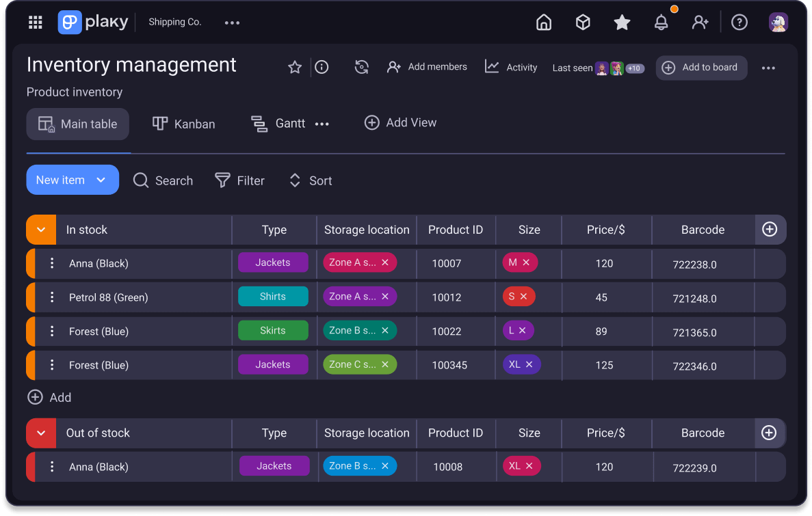Click the notifications bell icon
The image size is (812, 516).
661,23
